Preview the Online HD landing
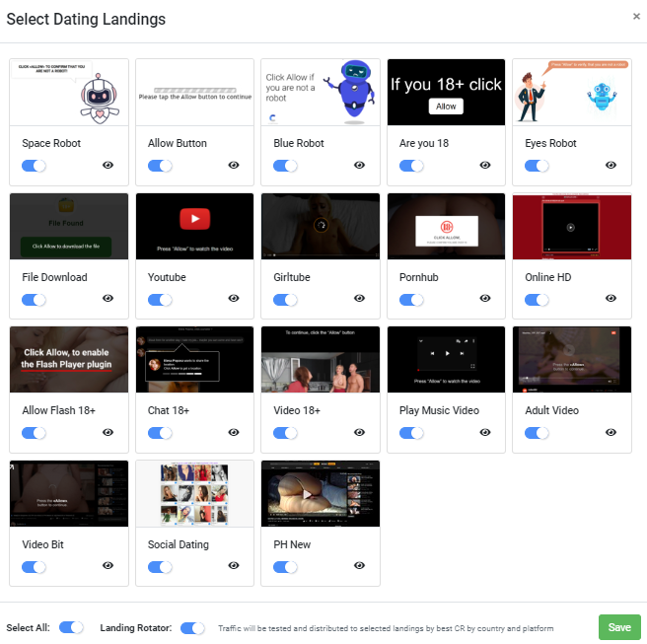The height and width of the screenshot is (644, 647). pyautogui.click(x=611, y=299)
